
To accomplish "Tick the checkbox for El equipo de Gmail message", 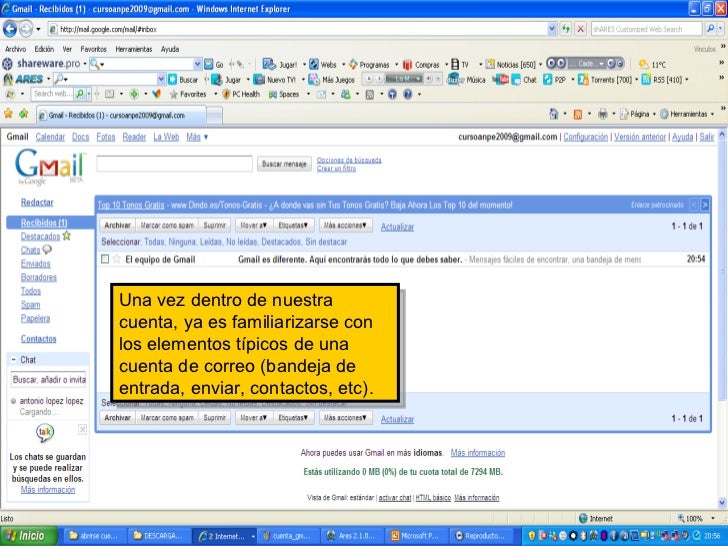I will click(105, 259).
